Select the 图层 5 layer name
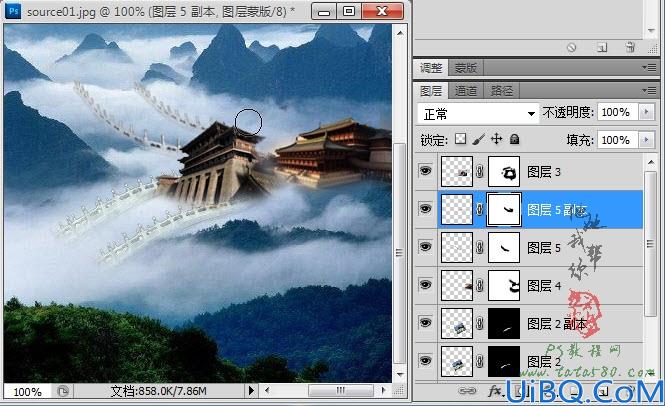Image resolution: width=665 pixels, height=406 pixels. coord(544,248)
